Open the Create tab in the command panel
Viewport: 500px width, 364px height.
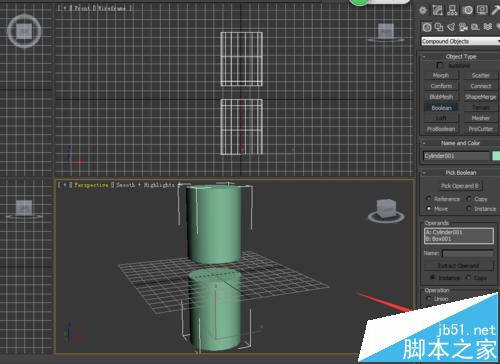423,10
